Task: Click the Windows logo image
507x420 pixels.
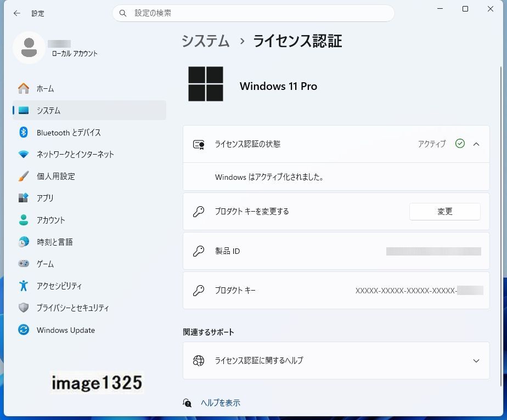Action: (206, 84)
